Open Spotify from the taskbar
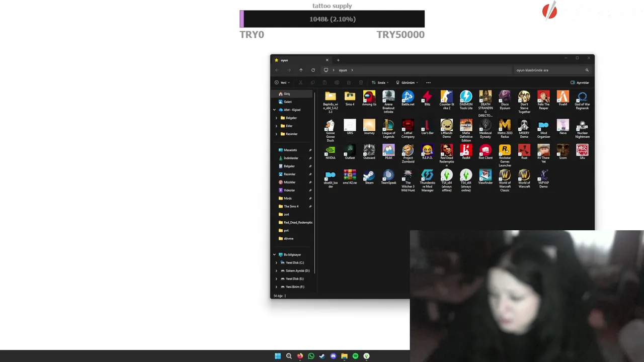The height and width of the screenshot is (362, 644). coord(355,356)
